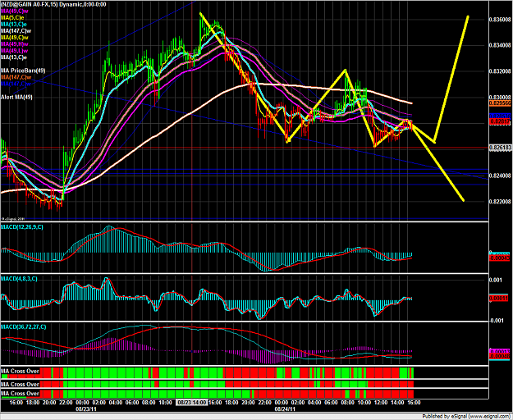Click the orange 0.829566 price tag
The width and height of the screenshot is (513, 420).
coord(500,103)
